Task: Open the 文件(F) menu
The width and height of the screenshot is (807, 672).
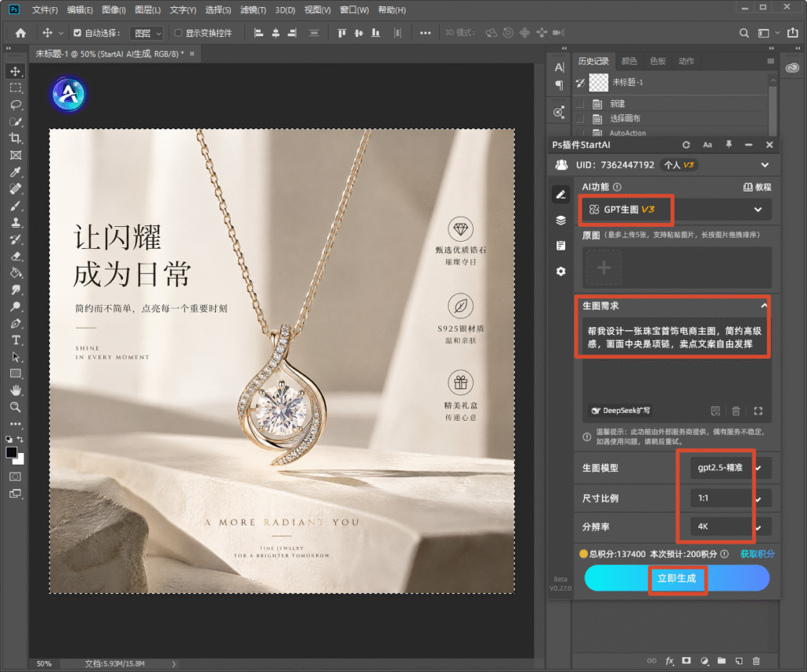Action: coord(45,9)
